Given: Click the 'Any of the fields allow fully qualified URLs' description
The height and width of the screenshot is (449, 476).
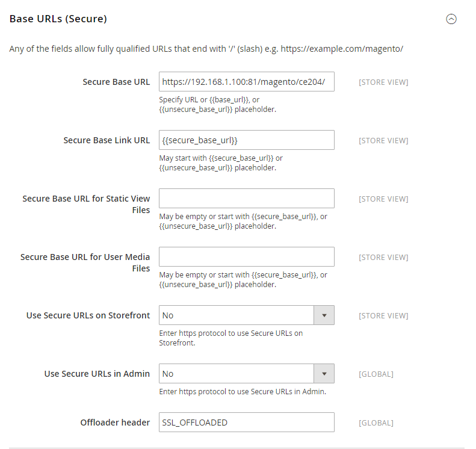Looking at the screenshot, I should 206,49.
